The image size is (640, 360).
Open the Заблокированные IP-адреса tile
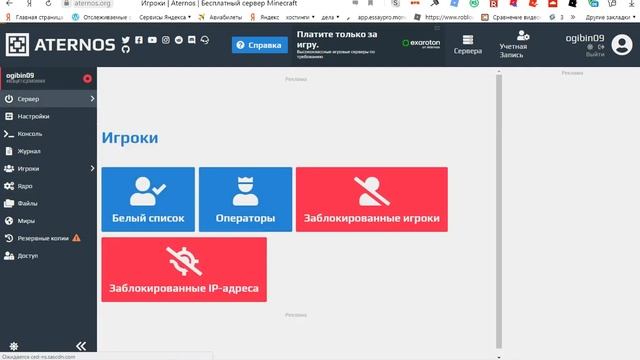(184, 270)
